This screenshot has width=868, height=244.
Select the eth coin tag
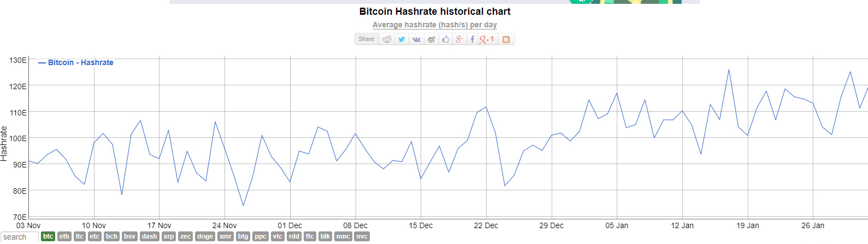pos(64,236)
